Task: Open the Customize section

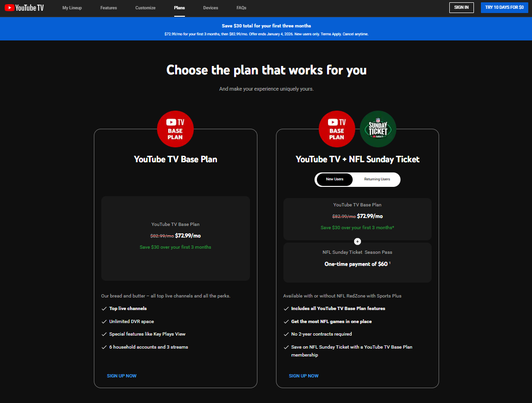Action: coord(145,8)
